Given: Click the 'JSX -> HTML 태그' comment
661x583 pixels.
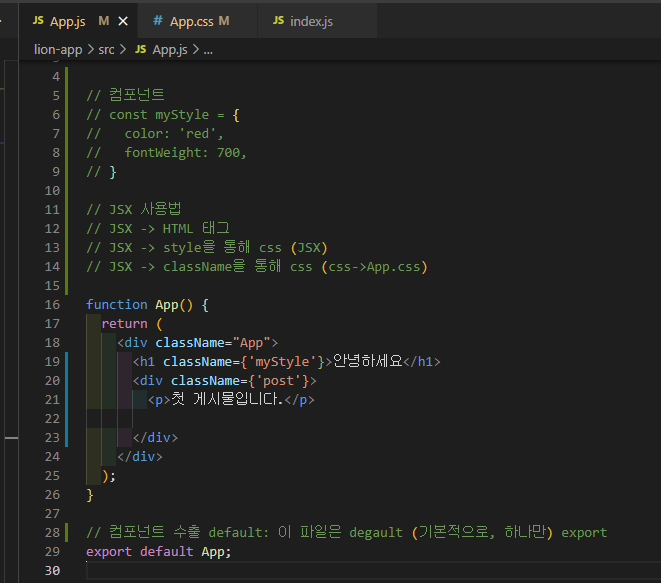Looking at the screenshot, I should click(x=158, y=228).
